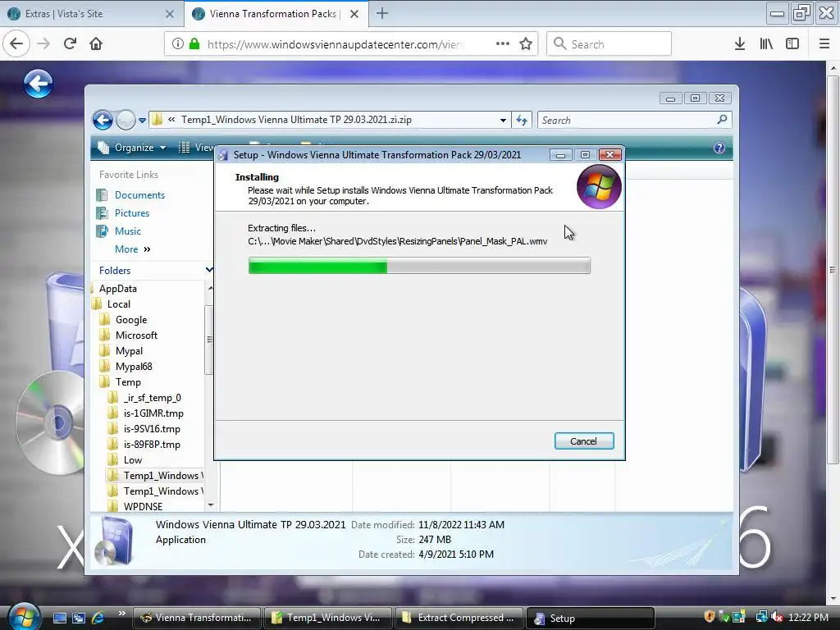The height and width of the screenshot is (630, 840).
Task: Click Show Desktop quick launch icon
Action: tap(59, 618)
